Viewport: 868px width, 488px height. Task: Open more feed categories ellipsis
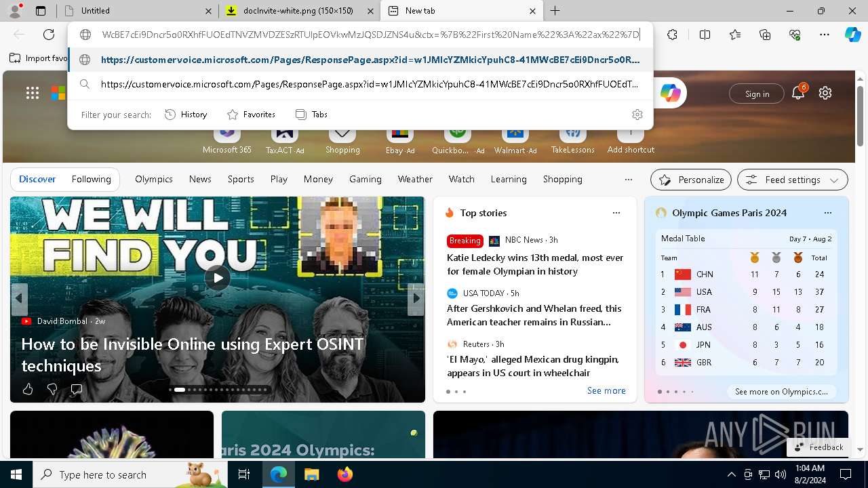(x=628, y=180)
